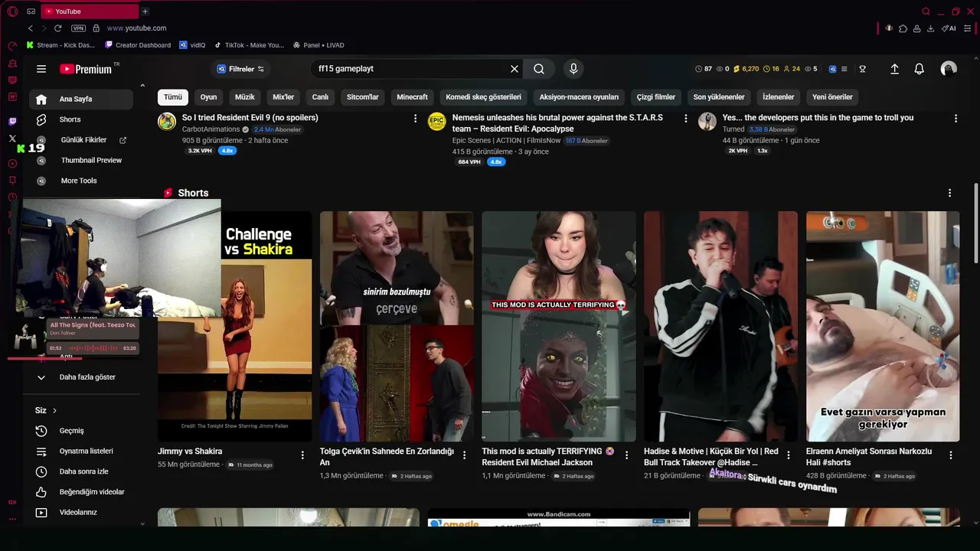Open the upload/create arrow icon
The width and height of the screenshot is (980, 551).
tap(894, 69)
